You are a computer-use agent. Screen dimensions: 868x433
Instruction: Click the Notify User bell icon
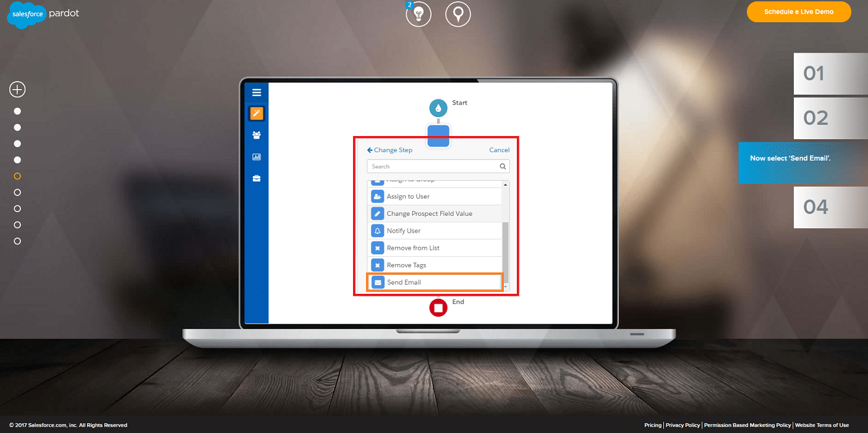(x=378, y=231)
